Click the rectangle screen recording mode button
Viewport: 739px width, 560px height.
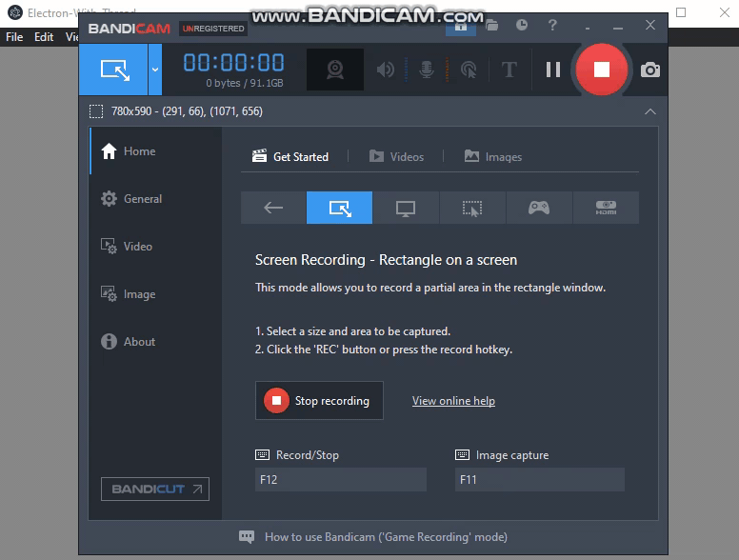click(113, 70)
